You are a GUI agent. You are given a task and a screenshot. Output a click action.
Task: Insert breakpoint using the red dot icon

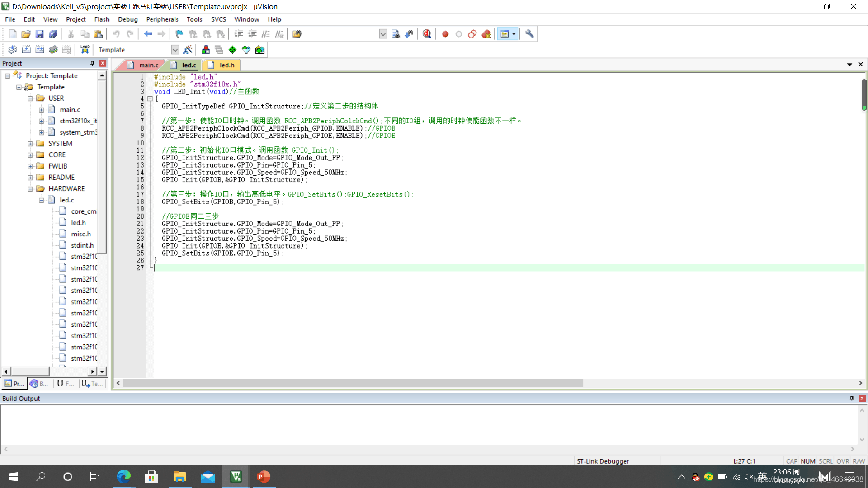(x=445, y=34)
